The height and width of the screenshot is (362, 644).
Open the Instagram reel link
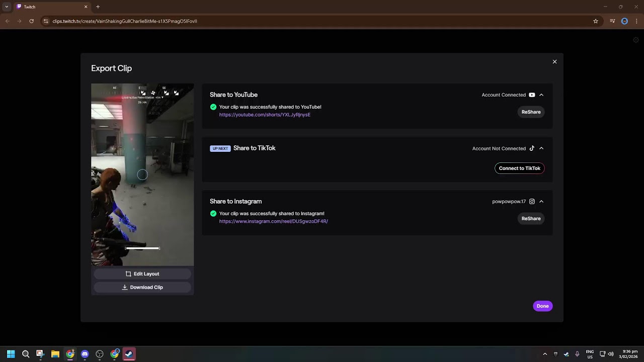(x=273, y=221)
